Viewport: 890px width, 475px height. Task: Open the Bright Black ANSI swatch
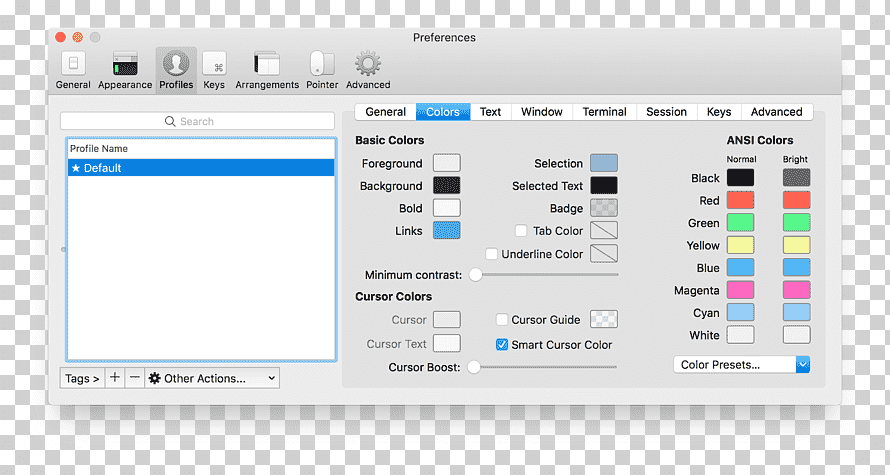pyautogui.click(x=796, y=178)
